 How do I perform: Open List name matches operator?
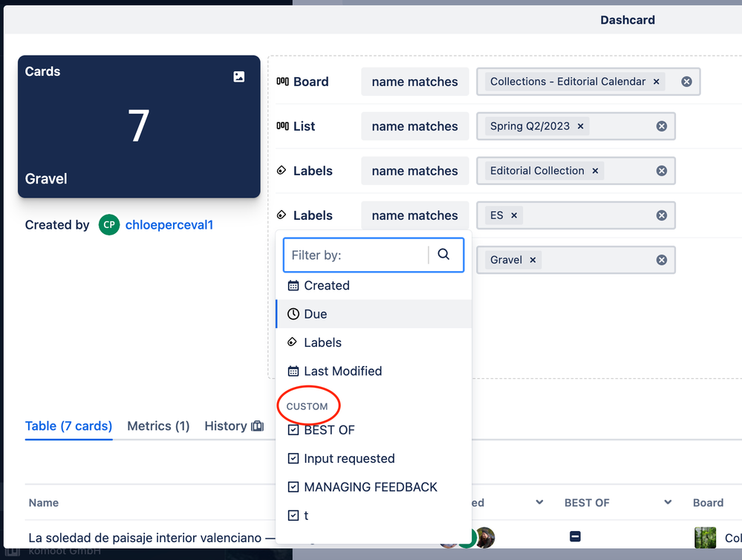tap(414, 126)
